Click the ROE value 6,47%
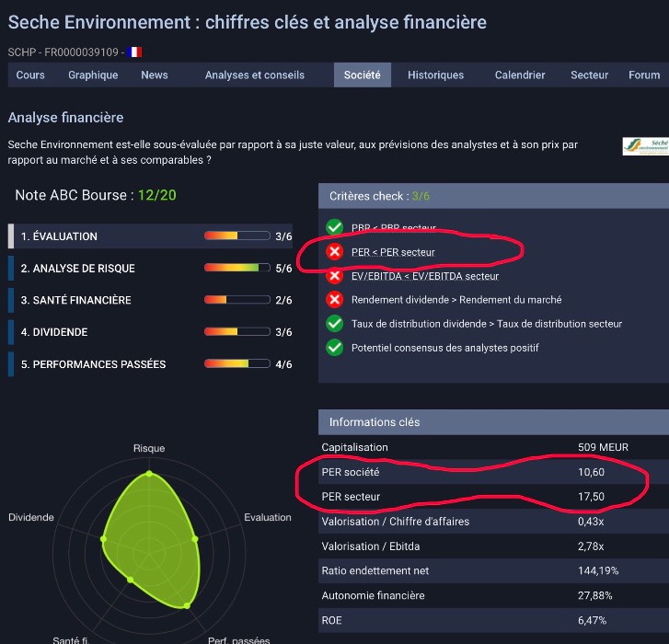This screenshot has width=669, height=644. point(592,620)
